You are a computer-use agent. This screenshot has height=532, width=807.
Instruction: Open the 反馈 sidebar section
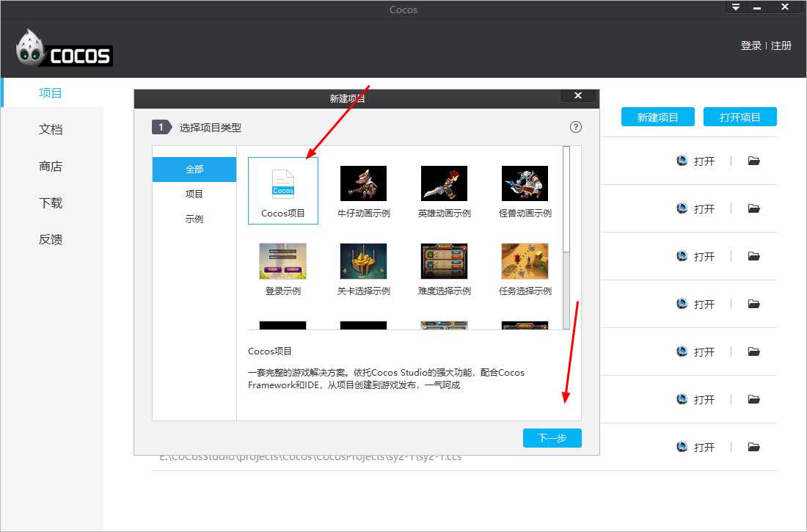pyautogui.click(x=51, y=239)
